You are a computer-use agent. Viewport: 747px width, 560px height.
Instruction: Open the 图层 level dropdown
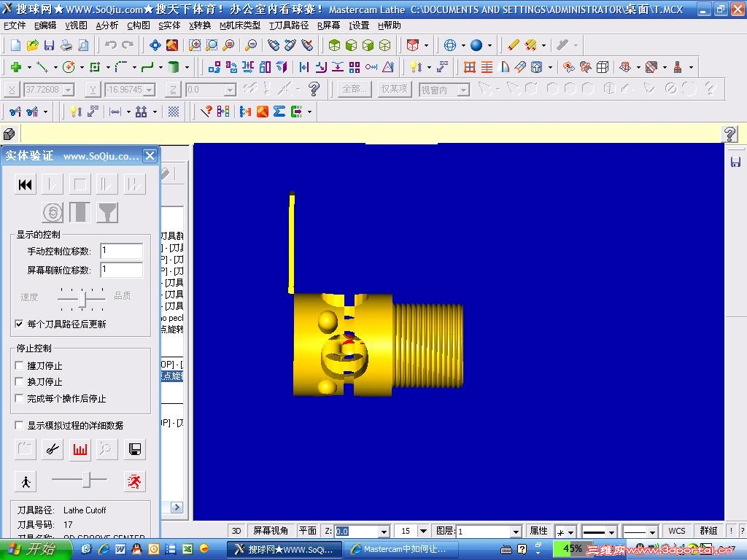coord(516,531)
